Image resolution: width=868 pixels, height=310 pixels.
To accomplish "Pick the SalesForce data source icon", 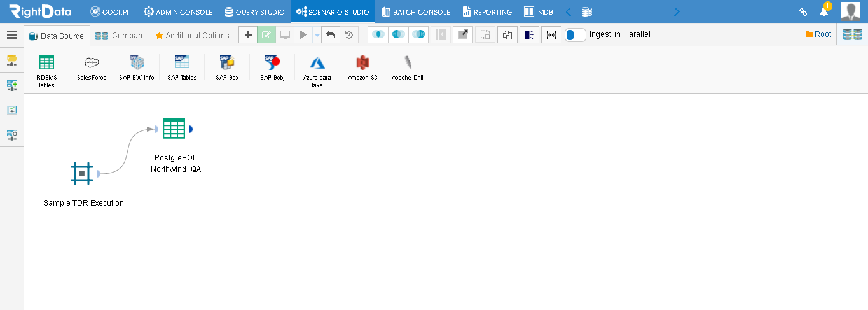I will [x=92, y=62].
